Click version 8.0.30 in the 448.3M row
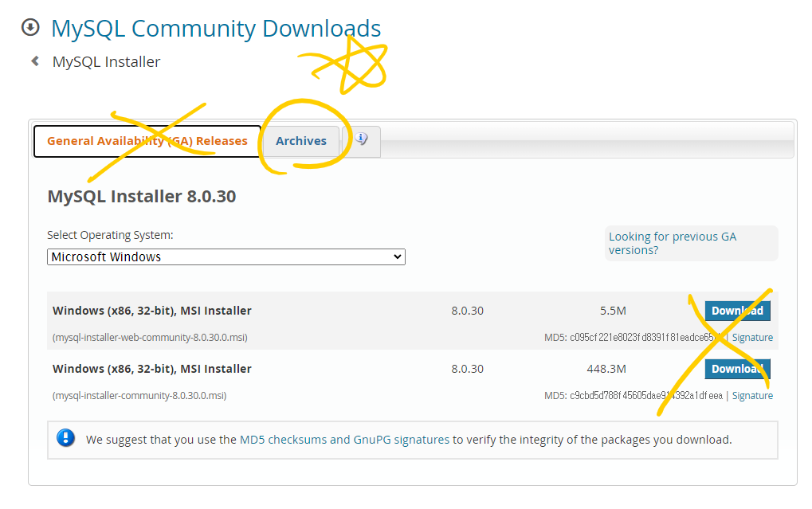Screen dimensions: 812x509 point(467,369)
